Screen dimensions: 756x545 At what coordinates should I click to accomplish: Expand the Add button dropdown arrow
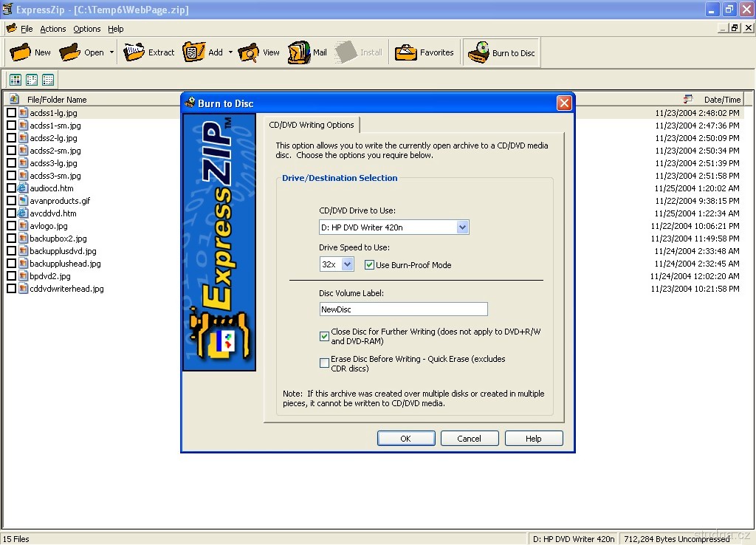[x=230, y=52]
